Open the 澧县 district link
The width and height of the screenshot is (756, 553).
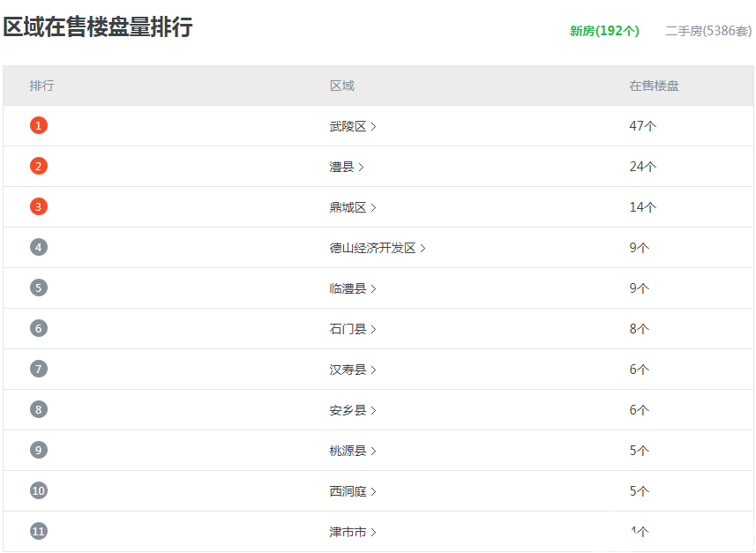342,167
